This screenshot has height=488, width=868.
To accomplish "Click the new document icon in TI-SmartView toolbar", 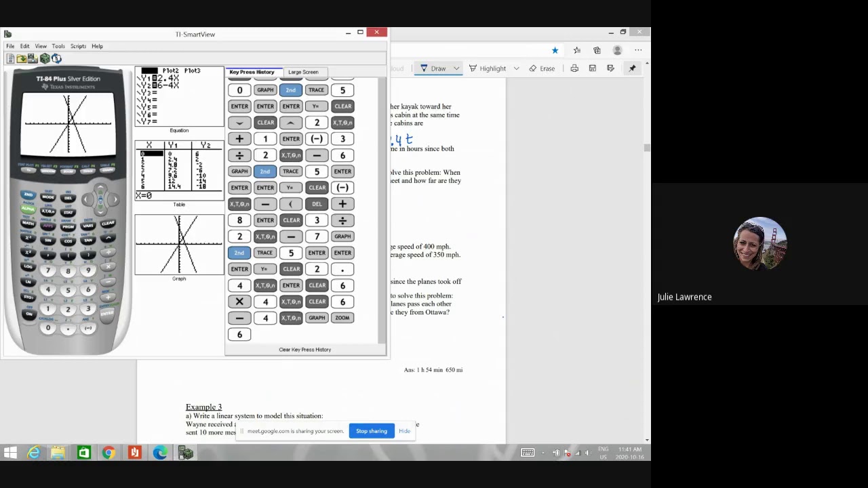I will [x=10, y=59].
